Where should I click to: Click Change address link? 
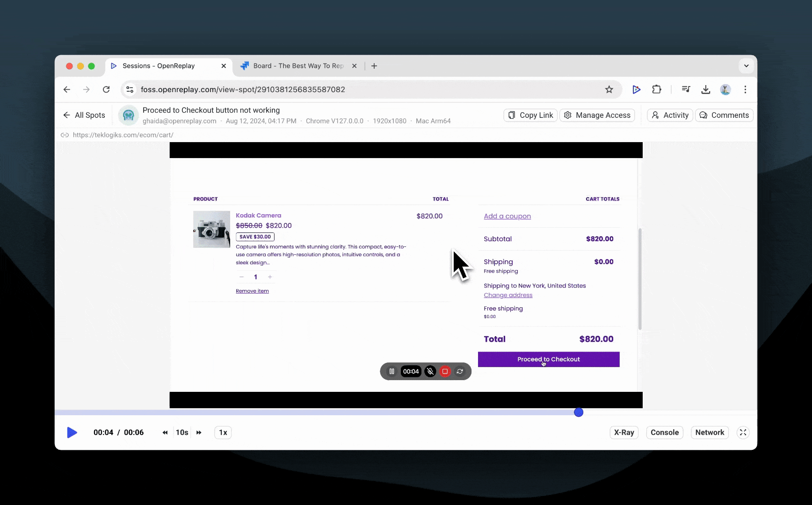[508, 295]
